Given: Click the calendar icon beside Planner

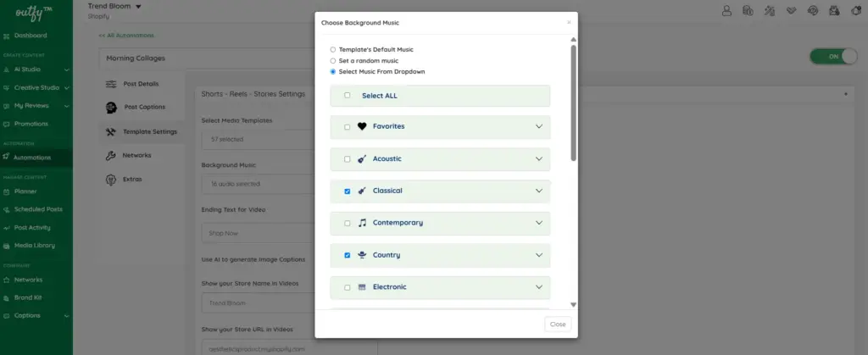Looking at the screenshot, I should point(7,191).
